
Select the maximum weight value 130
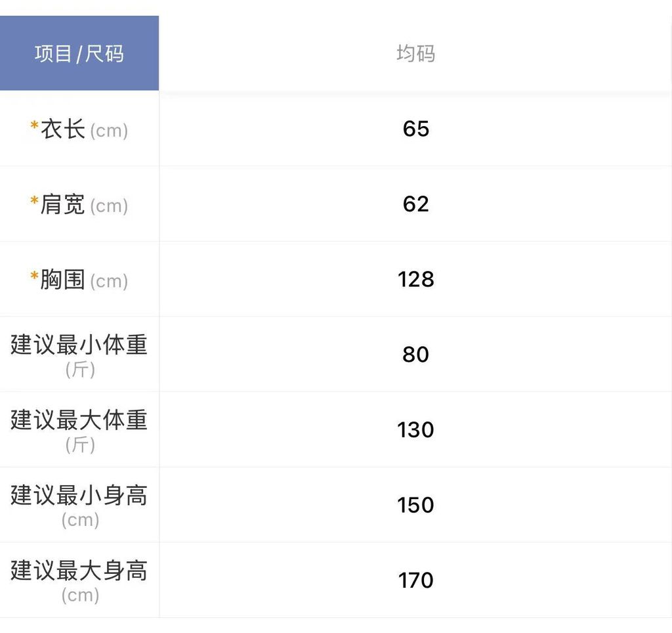point(415,430)
